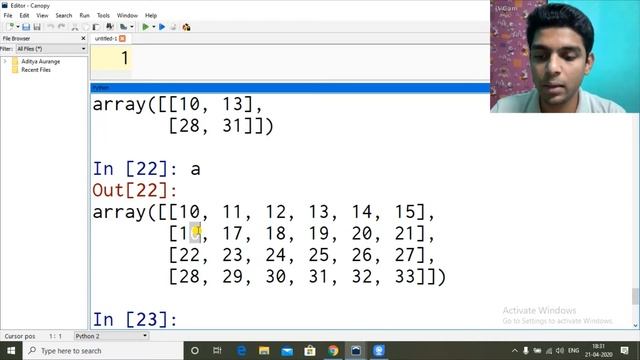This screenshot has width=640, height=360.
Task: Open the Windows Start menu
Action: coord(11,351)
